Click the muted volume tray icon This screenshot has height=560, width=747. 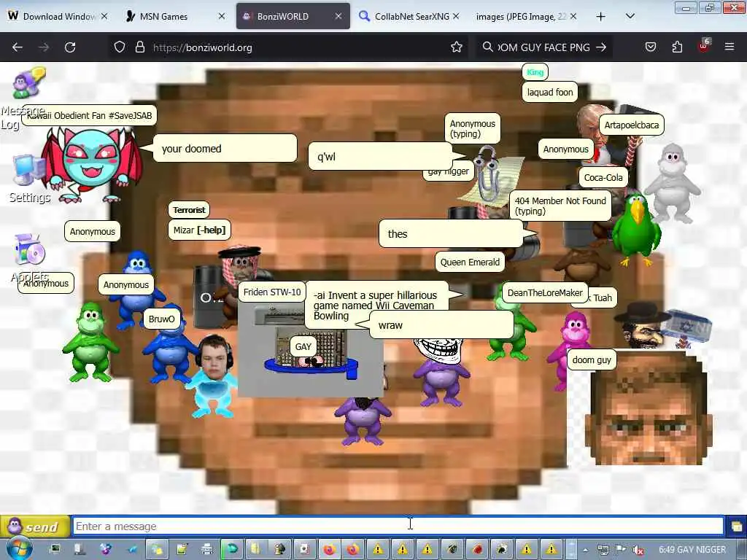click(x=638, y=550)
